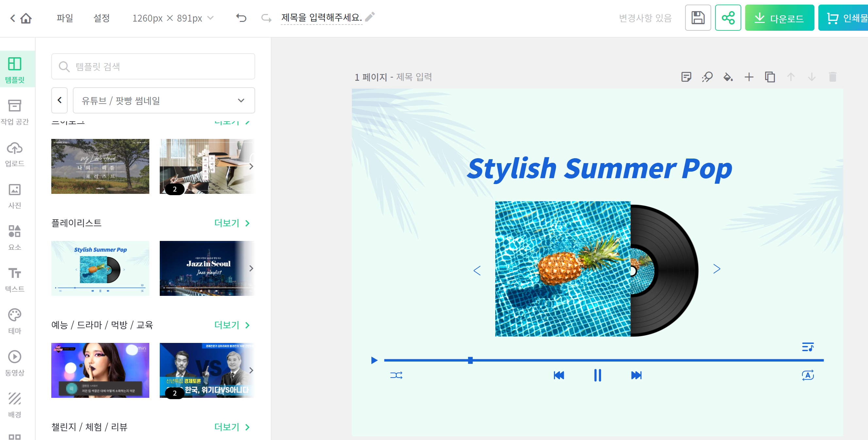The width and height of the screenshot is (868, 440).
Task: Open the 설정 menu
Action: (101, 18)
